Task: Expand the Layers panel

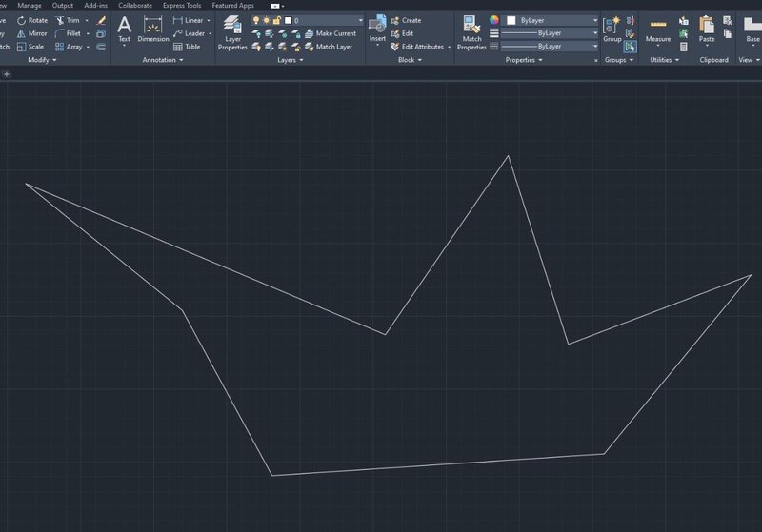Action: click(x=291, y=60)
